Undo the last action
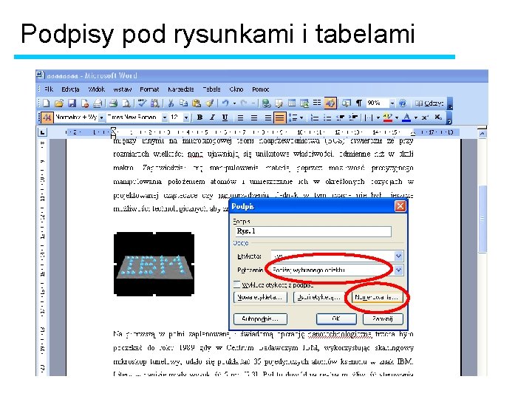Image resolution: width=532 pixels, height=399 pixels. tap(225, 103)
